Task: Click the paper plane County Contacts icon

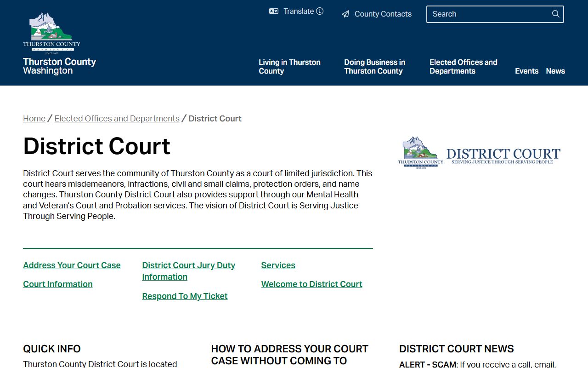Action: point(345,14)
